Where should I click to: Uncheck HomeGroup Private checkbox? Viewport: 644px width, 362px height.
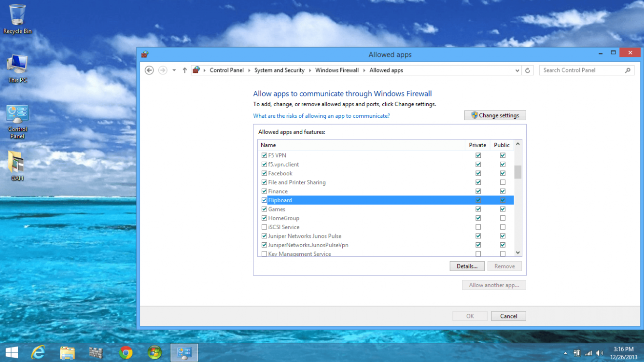pyautogui.click(x=478, y=218)
